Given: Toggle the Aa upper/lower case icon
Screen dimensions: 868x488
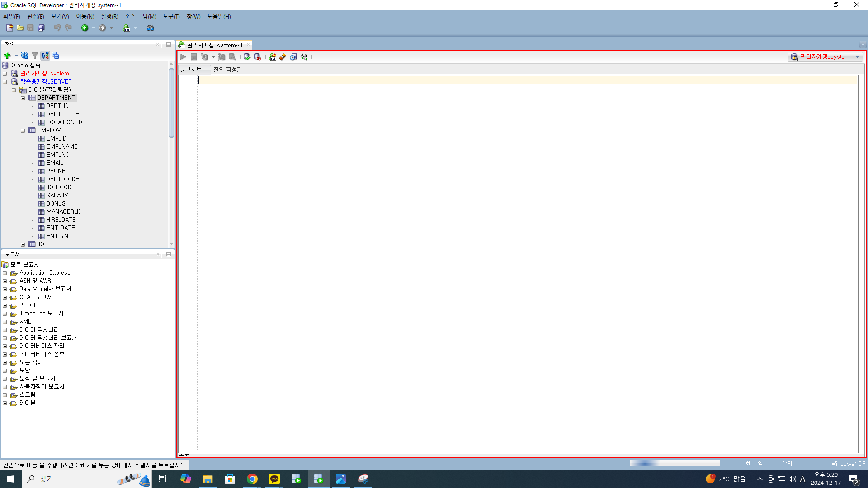Looking at the screenshot, I should point(304,57).
